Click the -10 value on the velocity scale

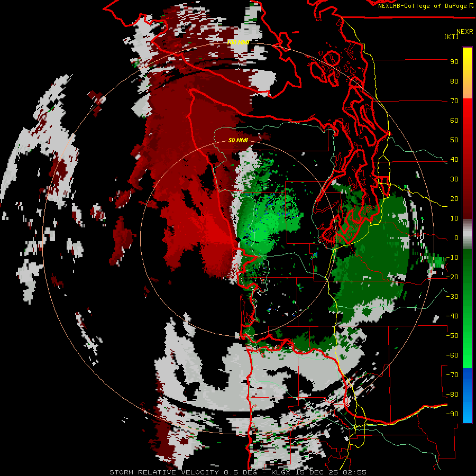452,258
